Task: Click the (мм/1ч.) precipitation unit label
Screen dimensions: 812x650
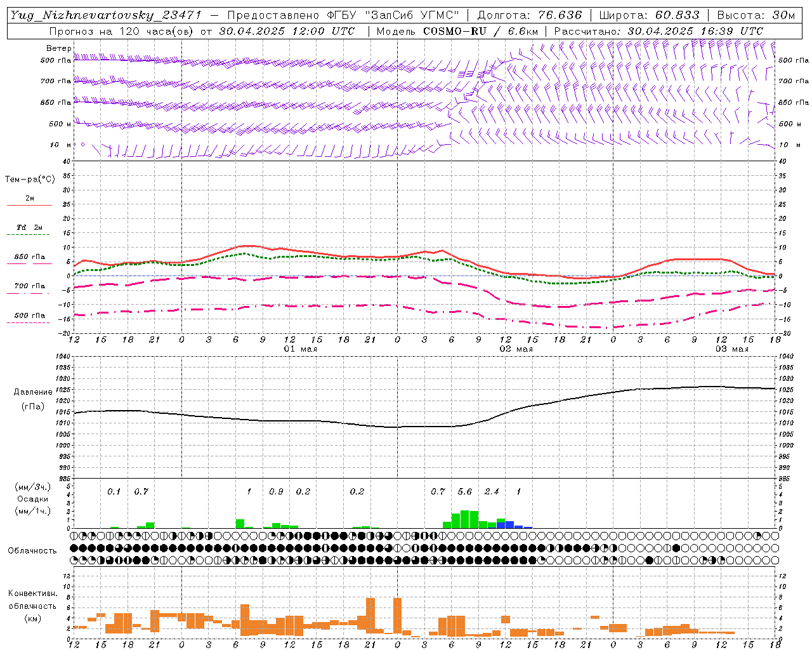Action: coord(32,511)
